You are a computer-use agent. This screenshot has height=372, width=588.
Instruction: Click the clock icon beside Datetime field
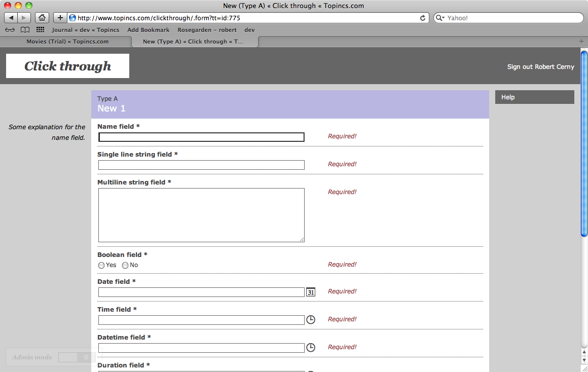click(x=311, y=348)
